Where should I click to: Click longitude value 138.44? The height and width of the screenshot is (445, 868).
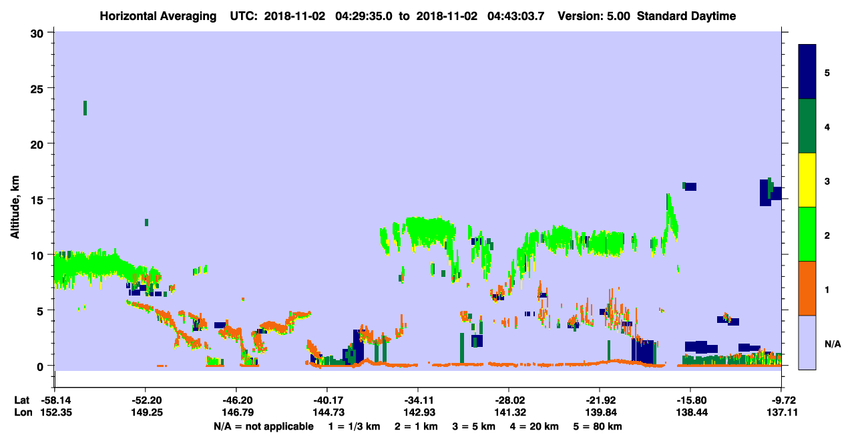(x=690, y=413)
